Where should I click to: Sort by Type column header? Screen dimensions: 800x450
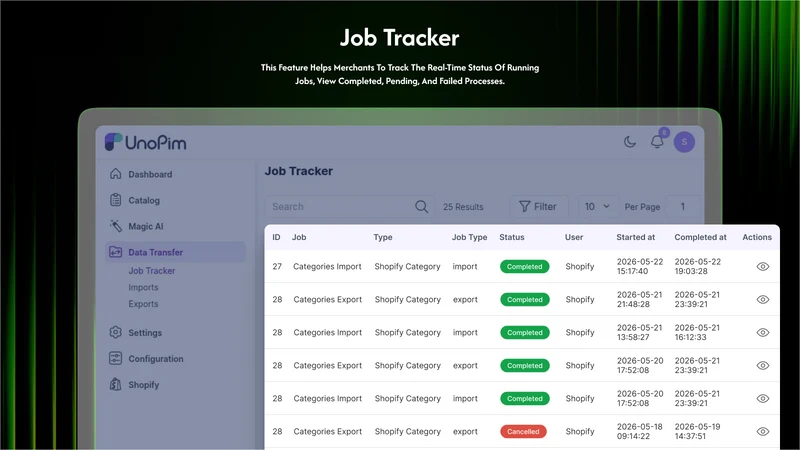(383, 237)
